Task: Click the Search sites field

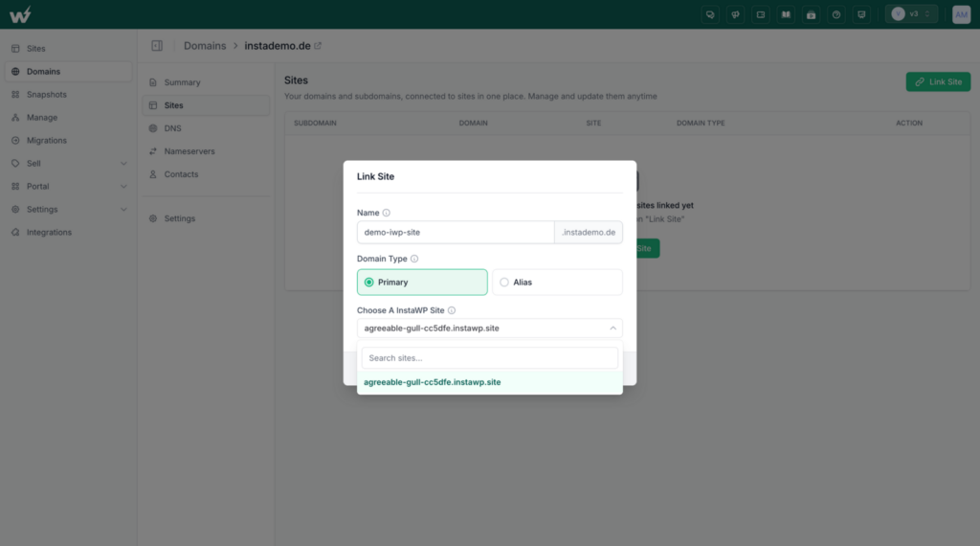Action: pyautogui.click(x=489, y=357)
